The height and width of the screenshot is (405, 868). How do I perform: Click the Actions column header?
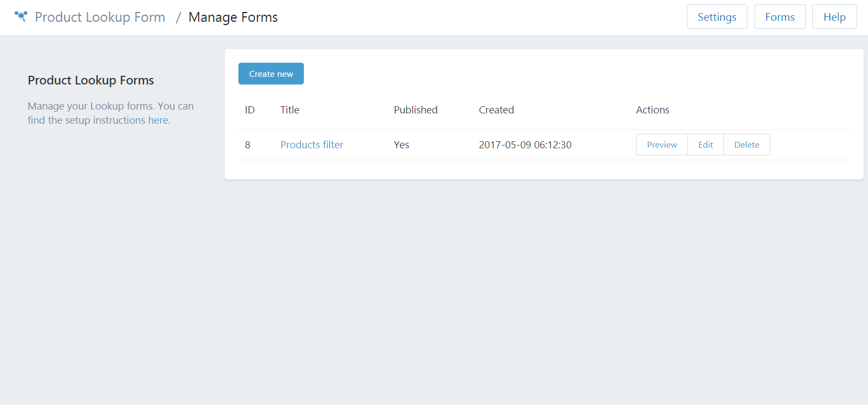tap(653, 110)
